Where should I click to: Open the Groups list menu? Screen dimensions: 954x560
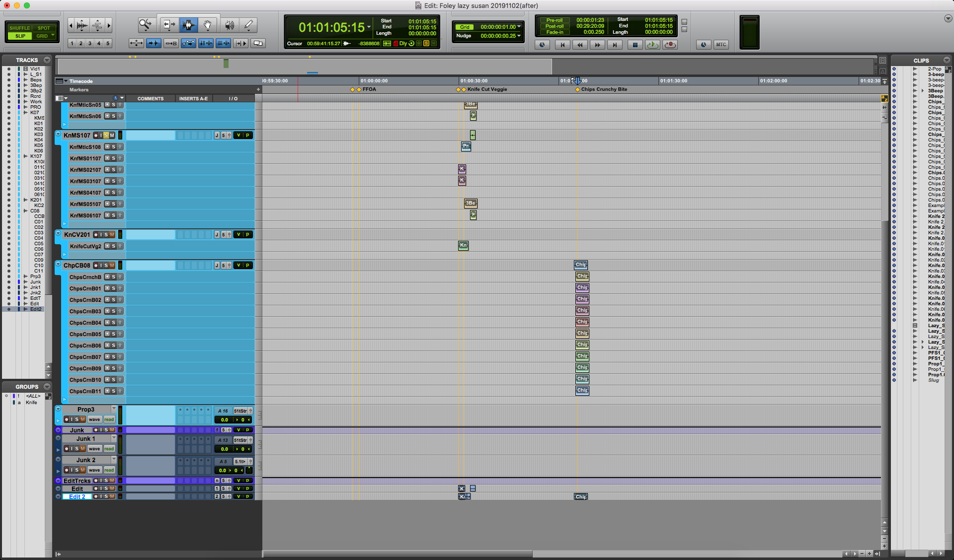(47, 386)
